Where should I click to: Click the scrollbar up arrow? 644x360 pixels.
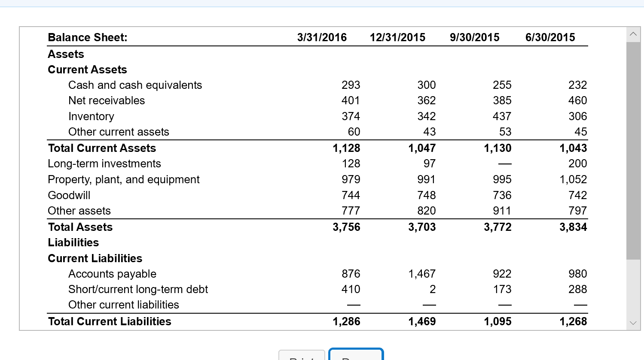point(633,34)
